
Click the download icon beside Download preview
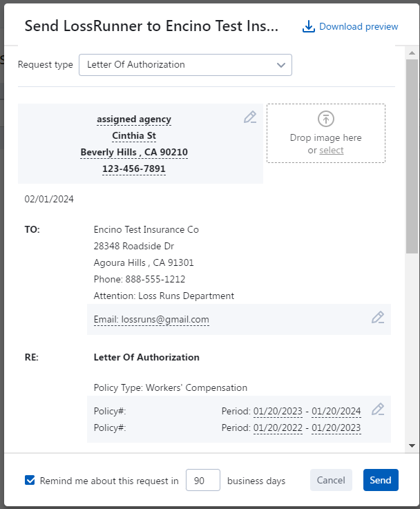[x=308, y=27]
